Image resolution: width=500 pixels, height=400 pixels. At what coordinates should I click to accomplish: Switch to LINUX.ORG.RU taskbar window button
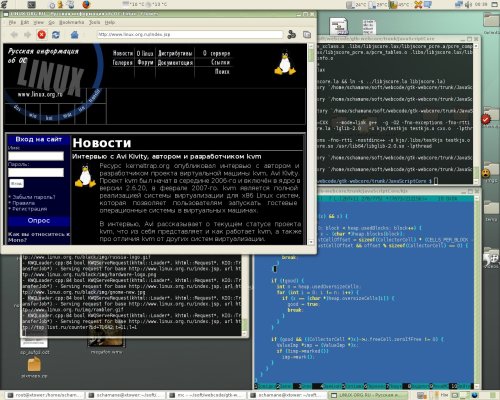(369, 395)
